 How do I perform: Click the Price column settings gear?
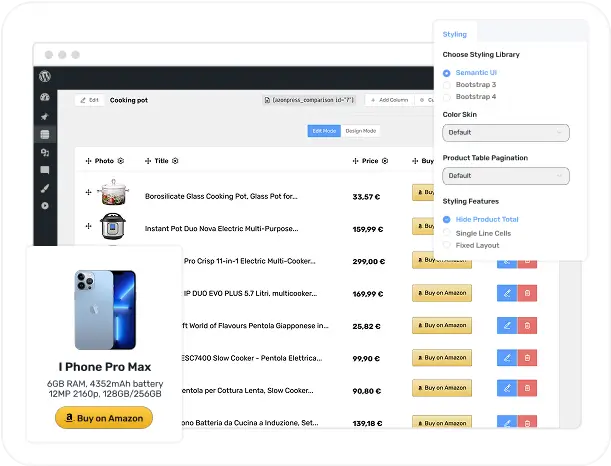[x=385, y=161]
